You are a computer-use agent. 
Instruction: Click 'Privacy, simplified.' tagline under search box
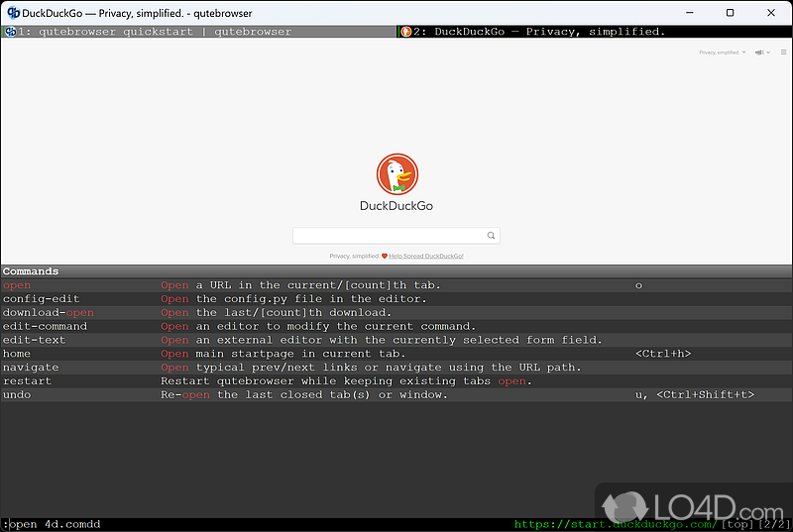point(354,257)
